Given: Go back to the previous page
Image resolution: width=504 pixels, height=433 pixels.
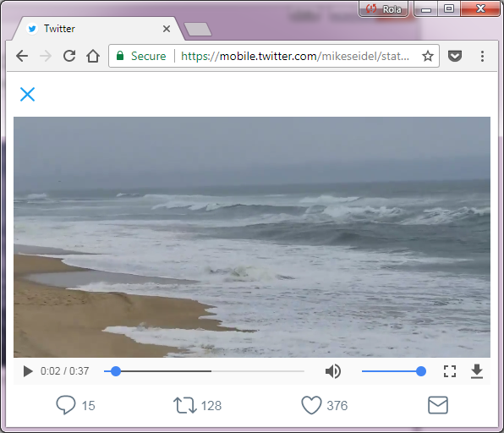Looking at the screenshot, I should pos(22,56).
